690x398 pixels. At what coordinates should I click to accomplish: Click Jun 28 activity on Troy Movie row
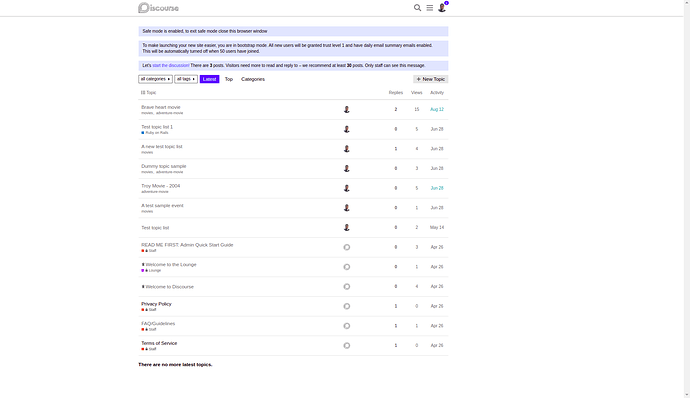(437, 188)
